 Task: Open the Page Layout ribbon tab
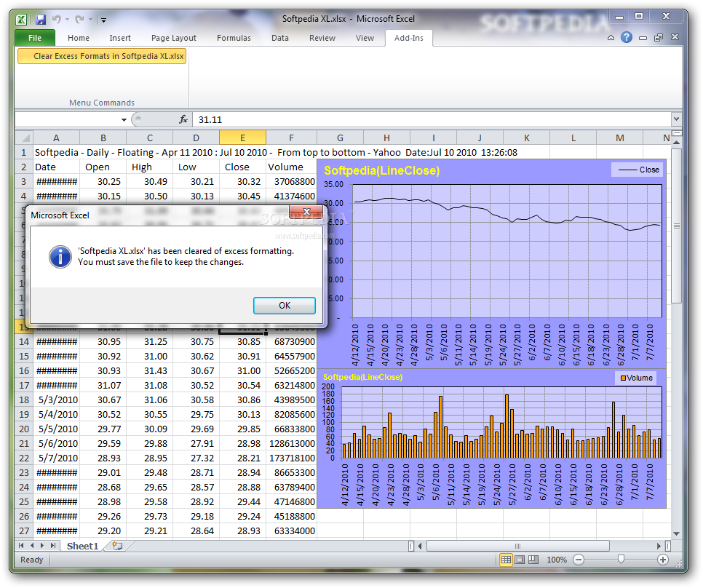point(173,38)
